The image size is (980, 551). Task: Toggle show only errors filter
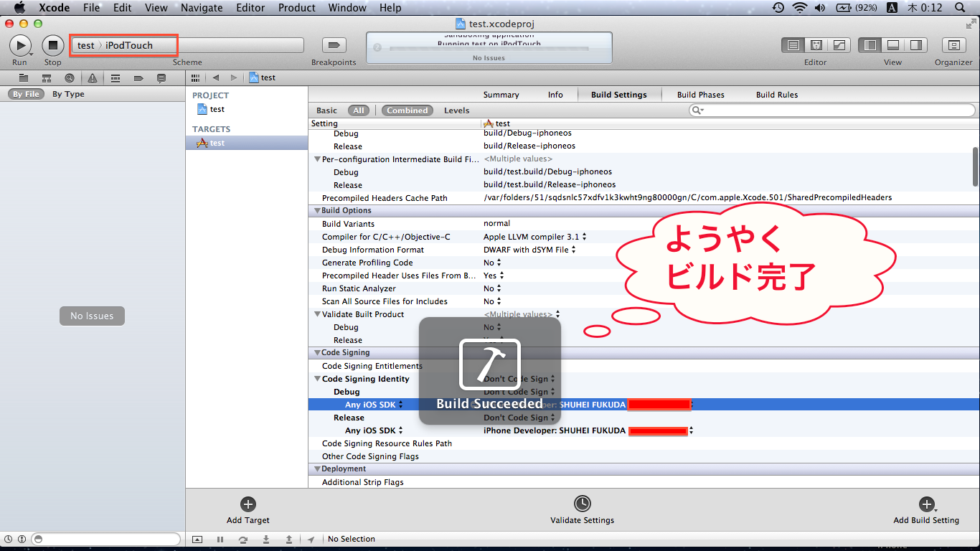pos(22,539)
